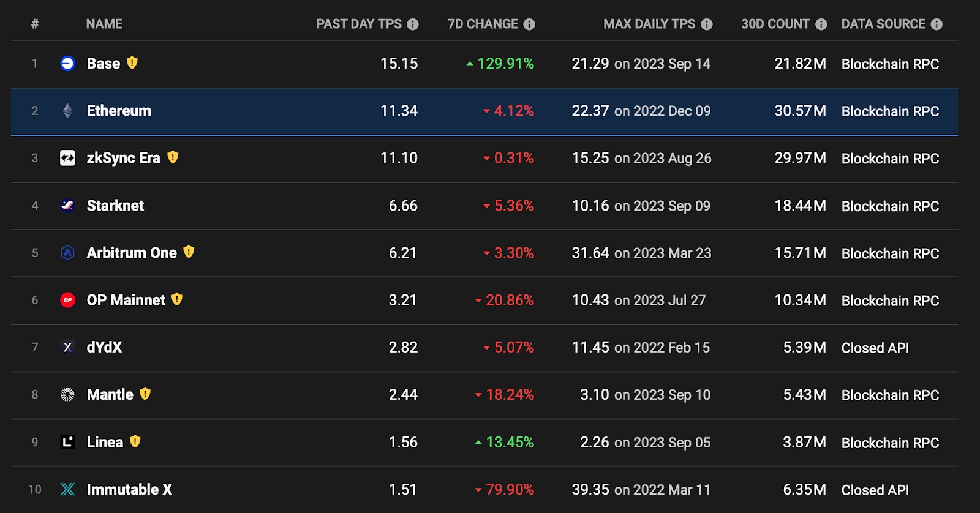Click the info icon beside MAX DAILY TPS

(707, 24)
